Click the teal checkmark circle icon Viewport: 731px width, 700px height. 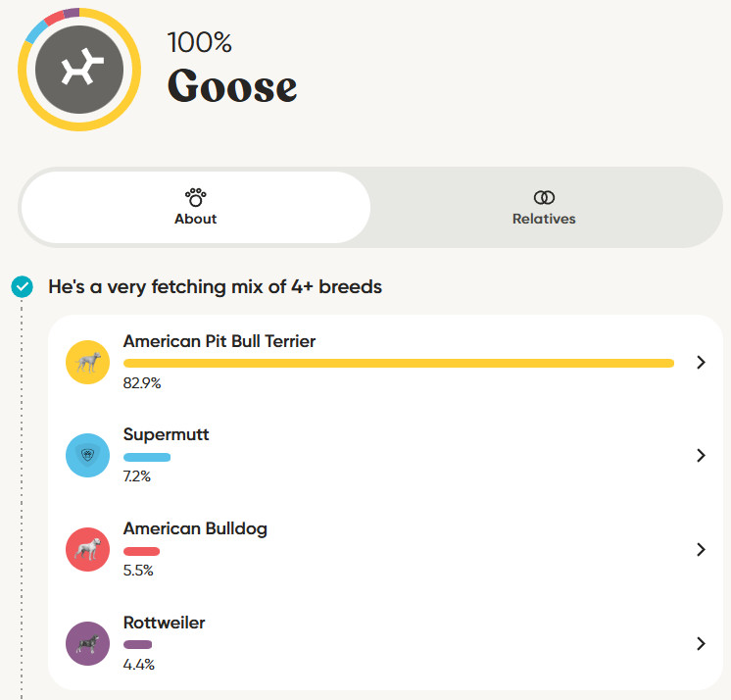coord(22,287)
